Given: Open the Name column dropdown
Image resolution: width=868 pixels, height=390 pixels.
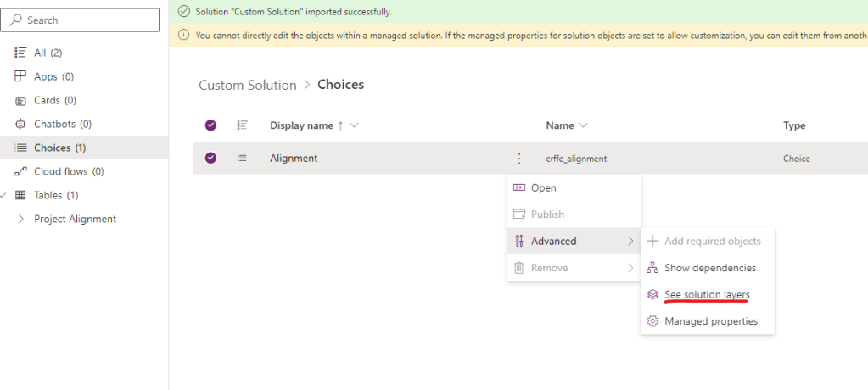Looking at the screenshot, I should 583,125.
